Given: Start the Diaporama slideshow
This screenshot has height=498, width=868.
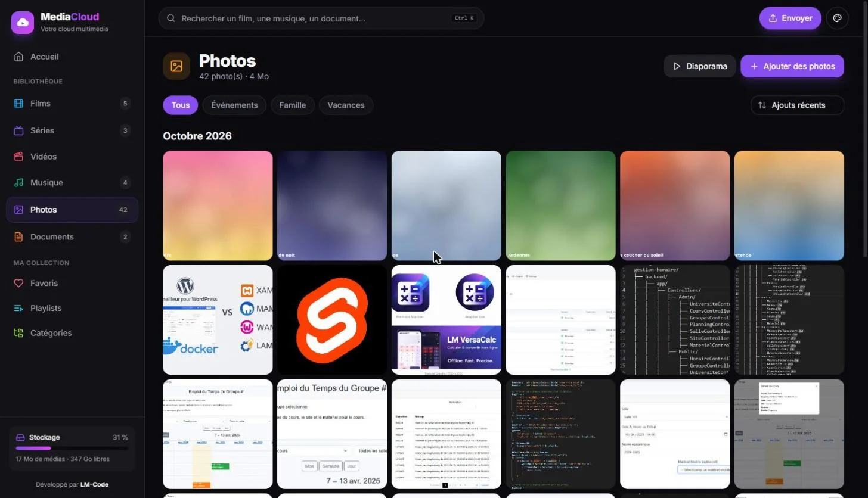Looking at the screenshot, I should click(x=700, y=66).
